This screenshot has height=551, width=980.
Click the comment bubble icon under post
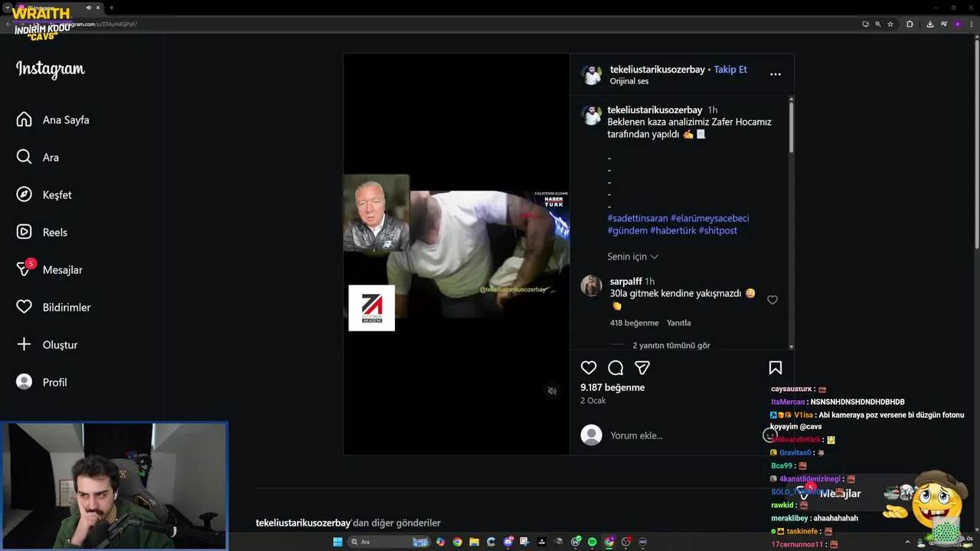coord(616,368)
